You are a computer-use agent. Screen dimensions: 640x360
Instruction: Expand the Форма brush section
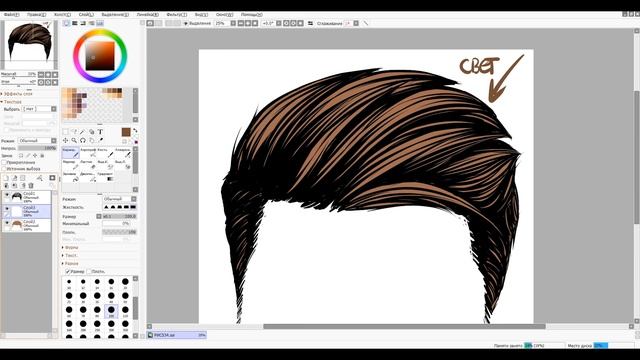(x=70, y=247)
